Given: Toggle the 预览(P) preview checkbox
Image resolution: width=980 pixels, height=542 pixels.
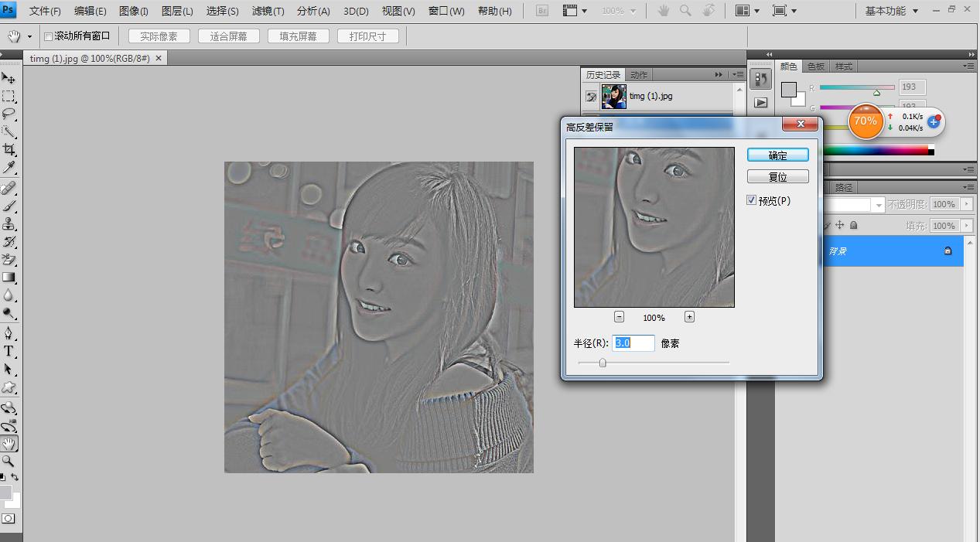Looking at the screenshot, I should tap(751, 200).
